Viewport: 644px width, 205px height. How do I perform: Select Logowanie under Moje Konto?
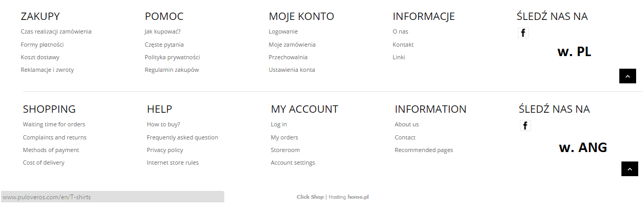tap(283, 31)
